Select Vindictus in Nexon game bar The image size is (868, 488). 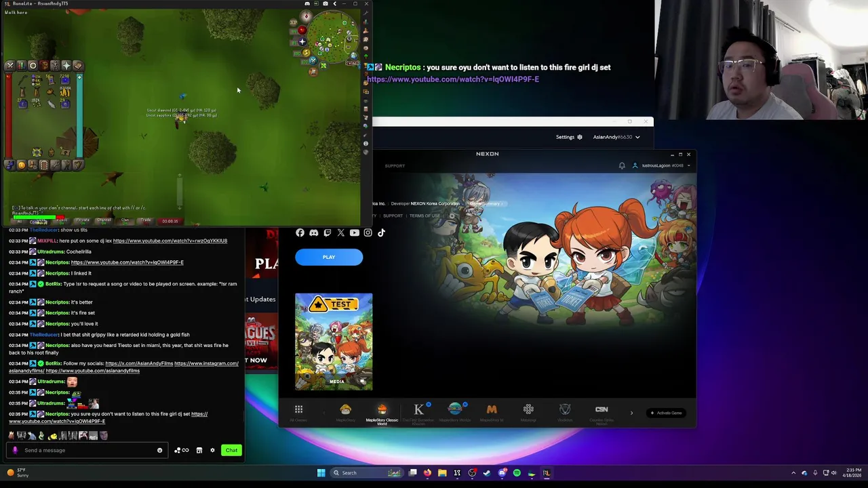pyautogui.click(x=565, y=409)
